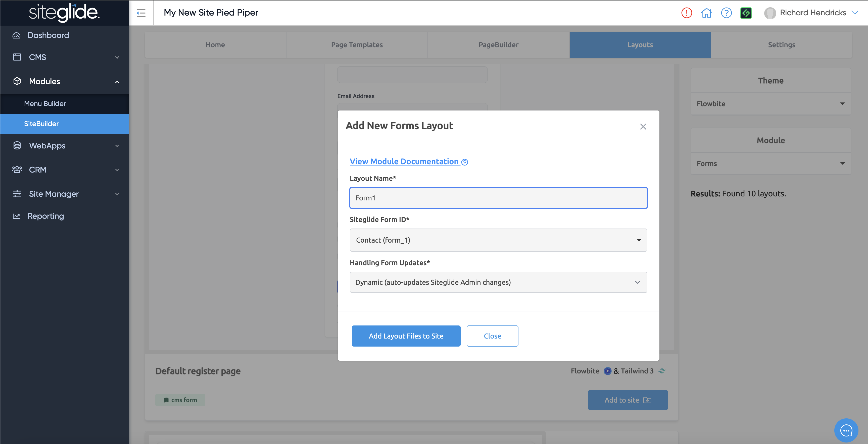Open the Handling Form Updates dropdown
Image resolution: width=868 pixels, height=444 pixels.
click(498, 282)
